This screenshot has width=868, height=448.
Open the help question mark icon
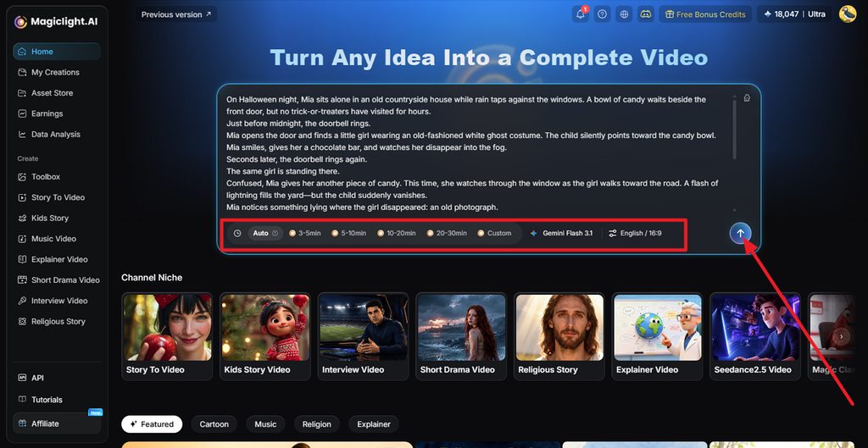pyautogui.click(x=603, y=14)
